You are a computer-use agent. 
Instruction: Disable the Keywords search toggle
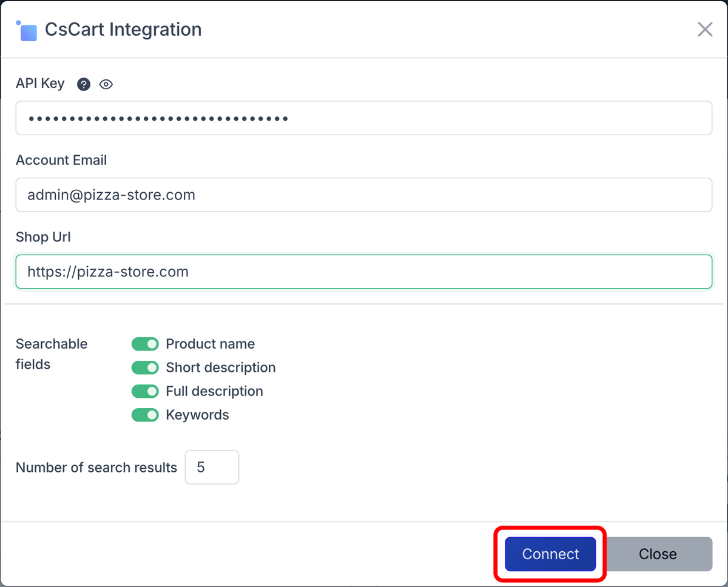click(145, 415)
